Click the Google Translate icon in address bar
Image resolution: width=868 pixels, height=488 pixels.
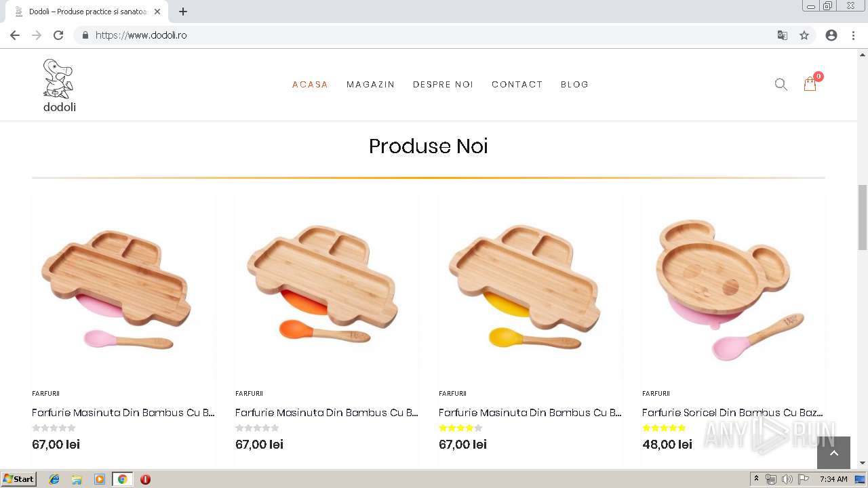(x=783, y=35)
